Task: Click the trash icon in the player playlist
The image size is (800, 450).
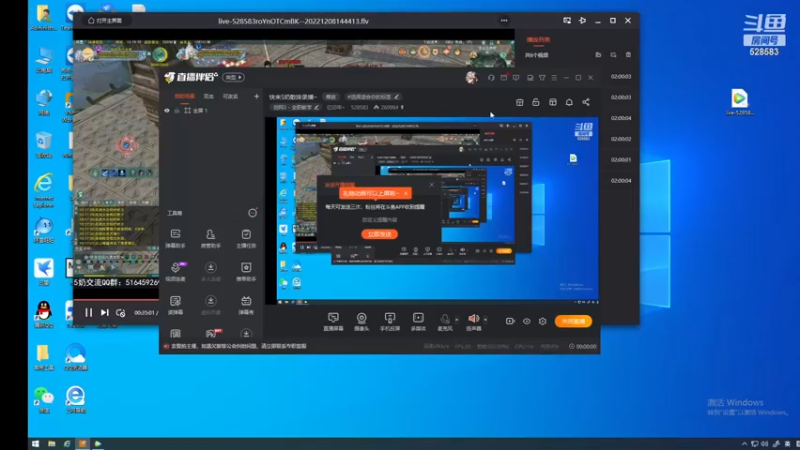Action: tap(628, 55)
